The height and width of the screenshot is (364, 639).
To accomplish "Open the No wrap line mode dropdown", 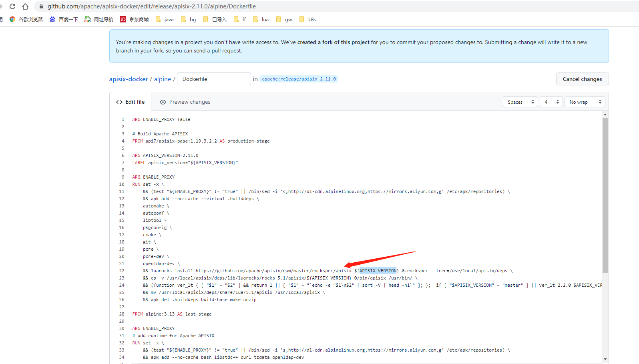I will [x=585, y=102].
